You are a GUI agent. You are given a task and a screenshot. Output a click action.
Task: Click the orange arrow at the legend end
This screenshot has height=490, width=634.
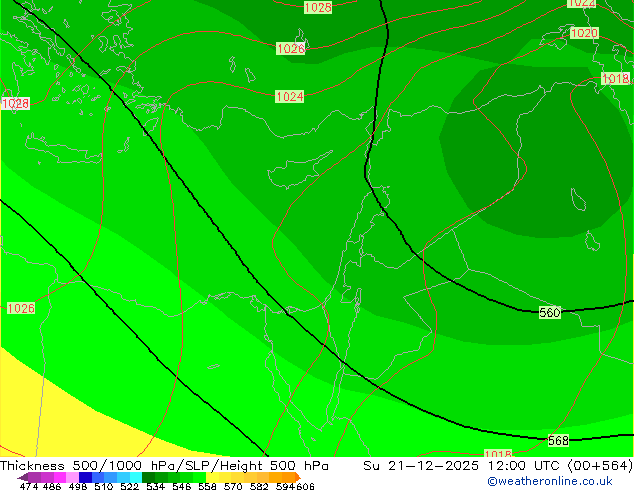pyautogui.click(x=298, y=477)
